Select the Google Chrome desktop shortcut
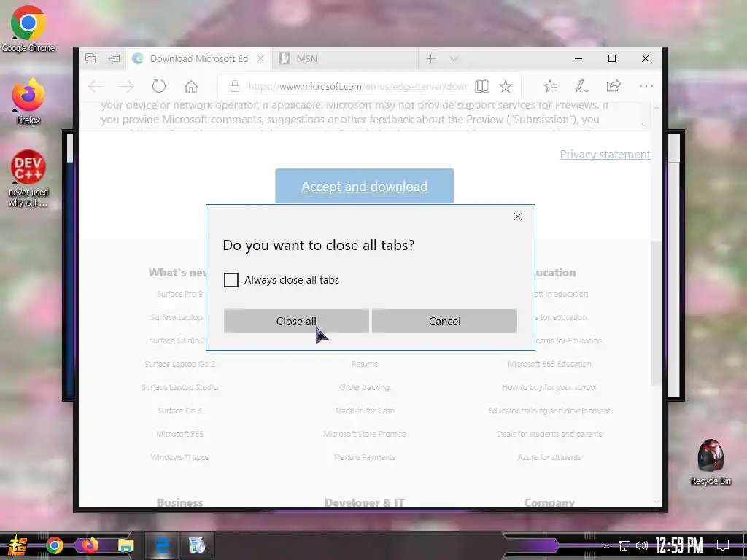 coord(28,28)
